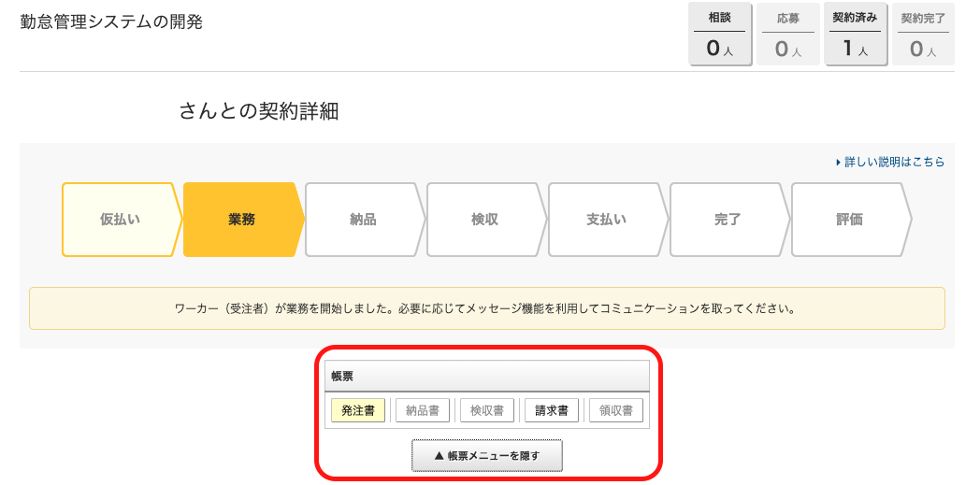Select the 評価 step arrow
This screenshot has width=980, height=485.
click(849, 220)
